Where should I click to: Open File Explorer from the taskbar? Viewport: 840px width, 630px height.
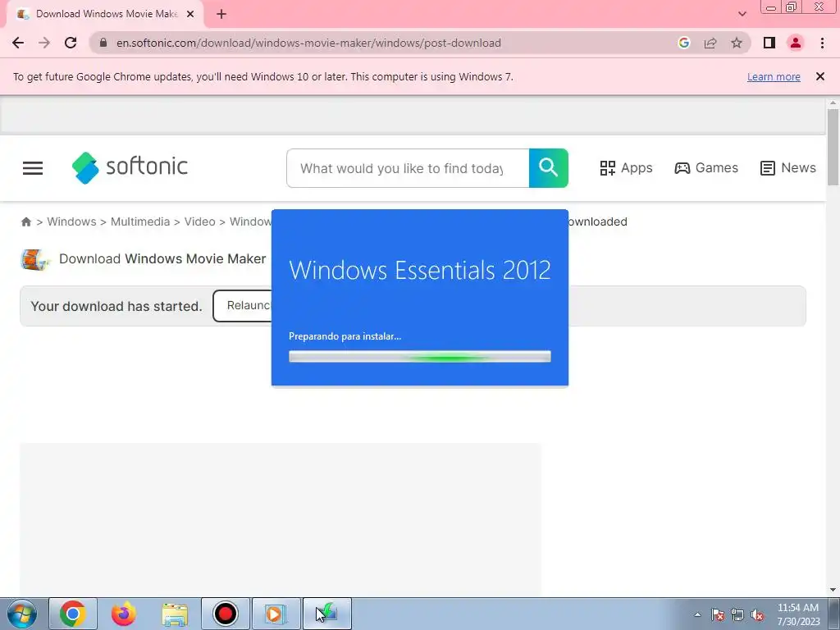coord(175,614)
